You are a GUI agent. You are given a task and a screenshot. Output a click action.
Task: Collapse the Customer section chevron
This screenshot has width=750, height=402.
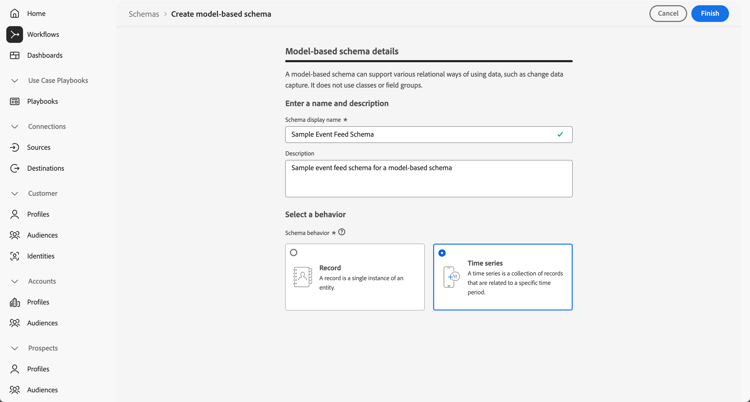pos(15,194)
